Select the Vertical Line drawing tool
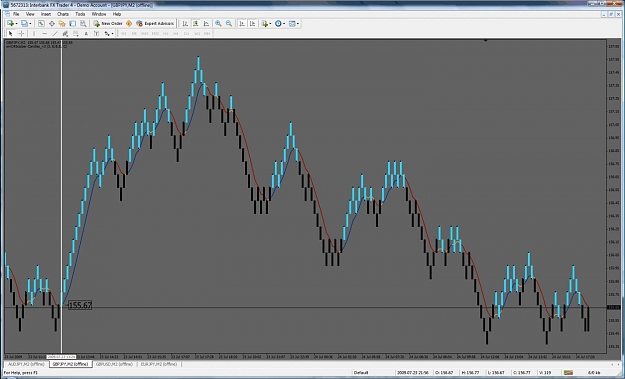This screenshot has height=379, width=625. coord(34,33)
